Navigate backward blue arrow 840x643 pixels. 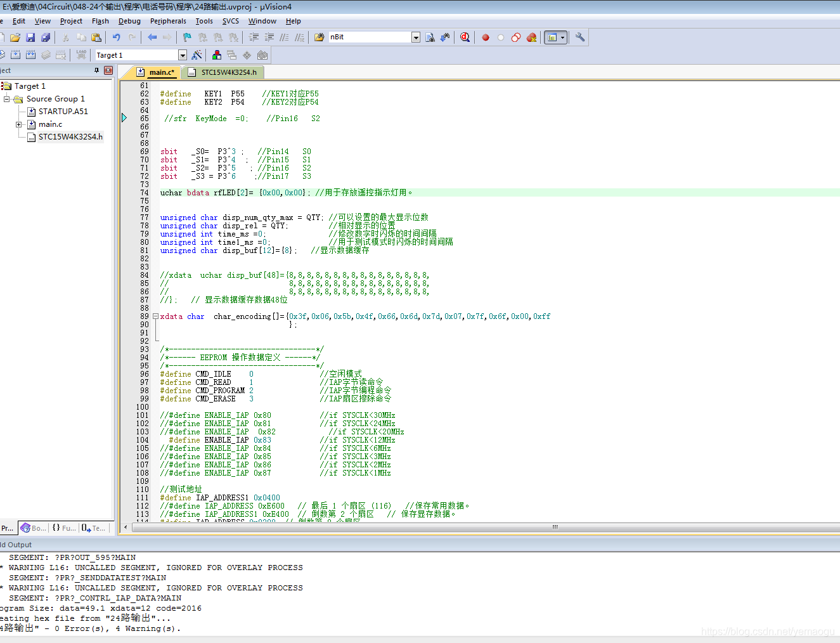(x=152, y=37)
